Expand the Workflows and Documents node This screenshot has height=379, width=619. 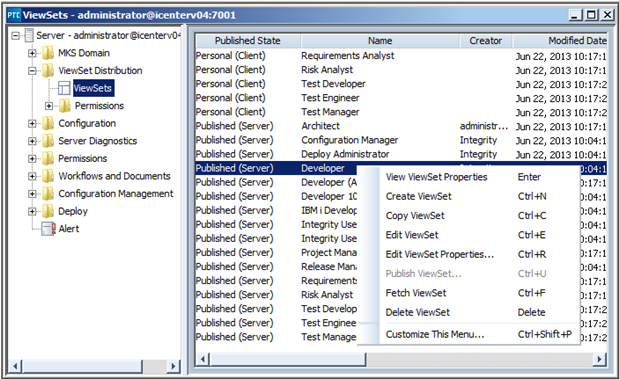tap(32, 176)
